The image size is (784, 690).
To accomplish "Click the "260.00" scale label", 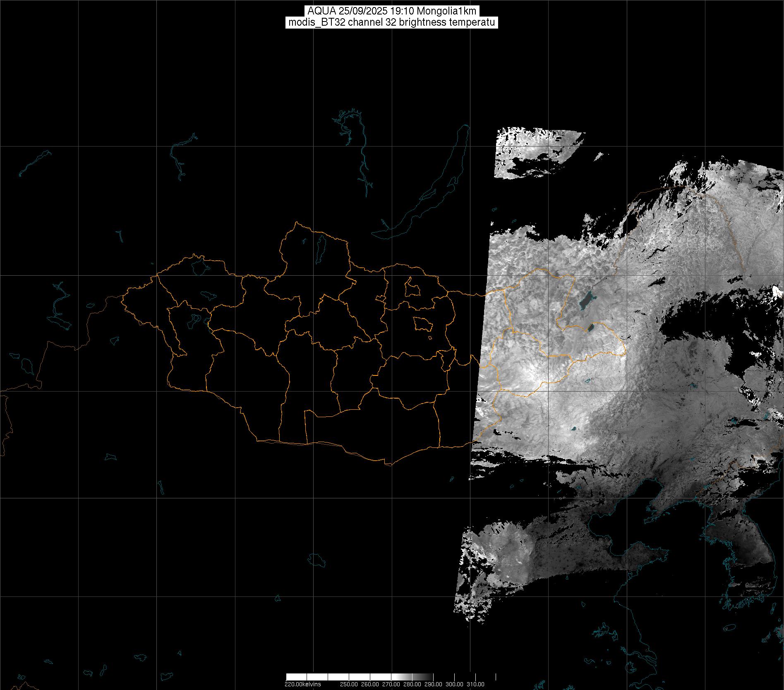I will [x=370, y=684].
